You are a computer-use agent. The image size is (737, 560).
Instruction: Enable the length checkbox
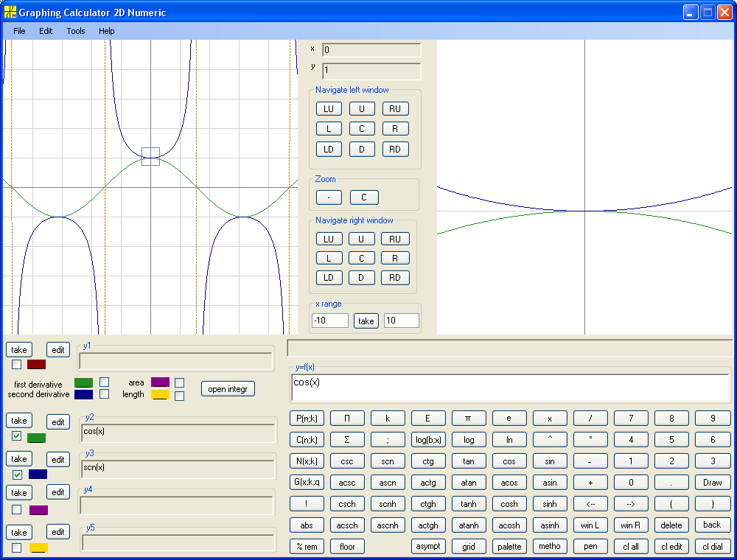180,396
